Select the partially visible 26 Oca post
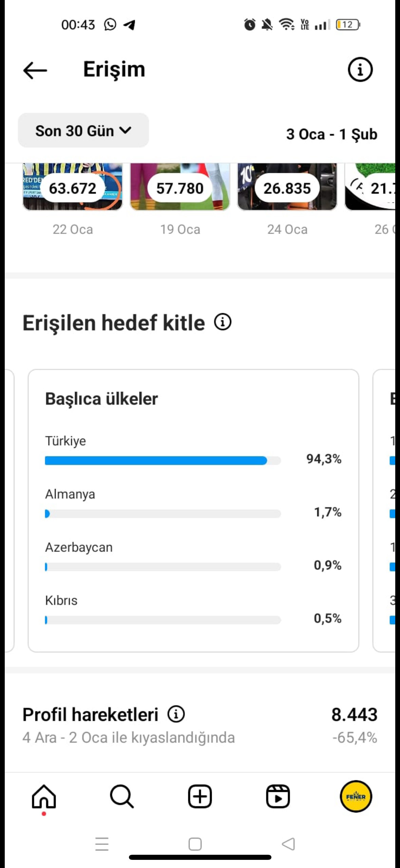 click(x=370, y=187)
